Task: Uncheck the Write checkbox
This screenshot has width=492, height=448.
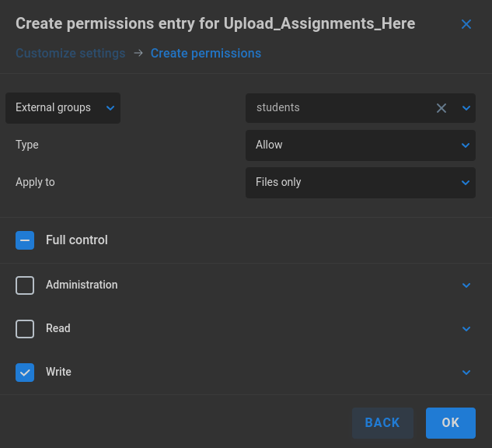Action: (25, 373)
